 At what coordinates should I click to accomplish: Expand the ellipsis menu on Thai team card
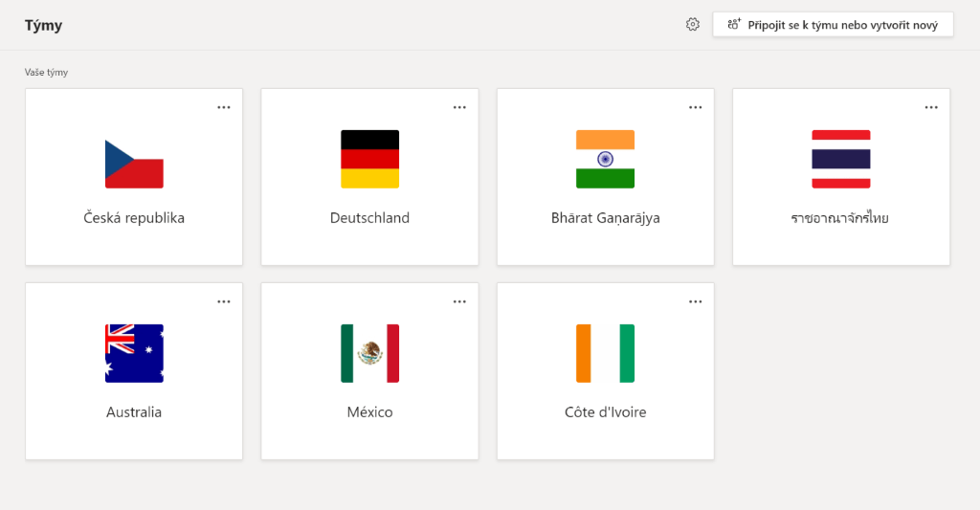coord(931,107)
